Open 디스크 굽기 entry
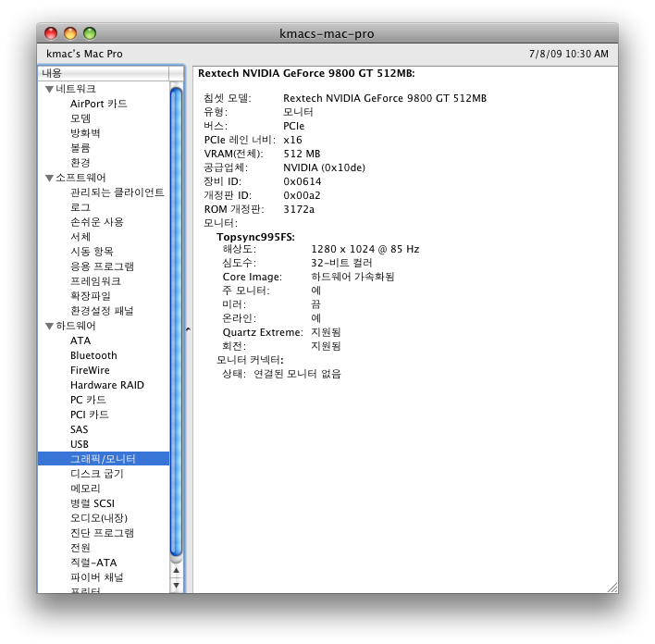Screen dimensions: 655x644 (97, 474)
